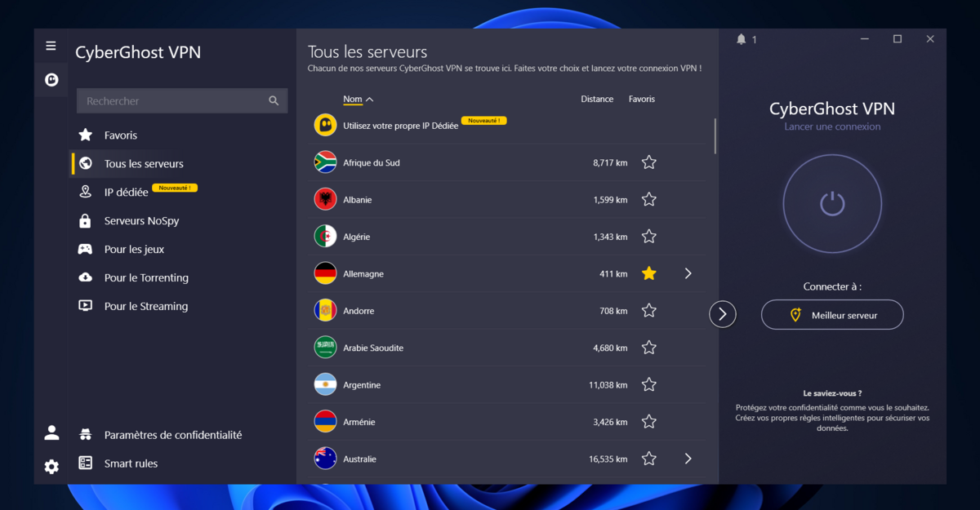
Task: Click the Andorre flag icon
Action: (x=325, y=311)
